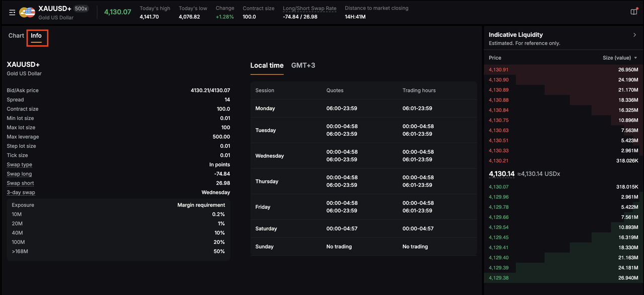This screenshot has width=644, height=295.
Task: Open the Size (value) dropdown
Action: [620, 58]
